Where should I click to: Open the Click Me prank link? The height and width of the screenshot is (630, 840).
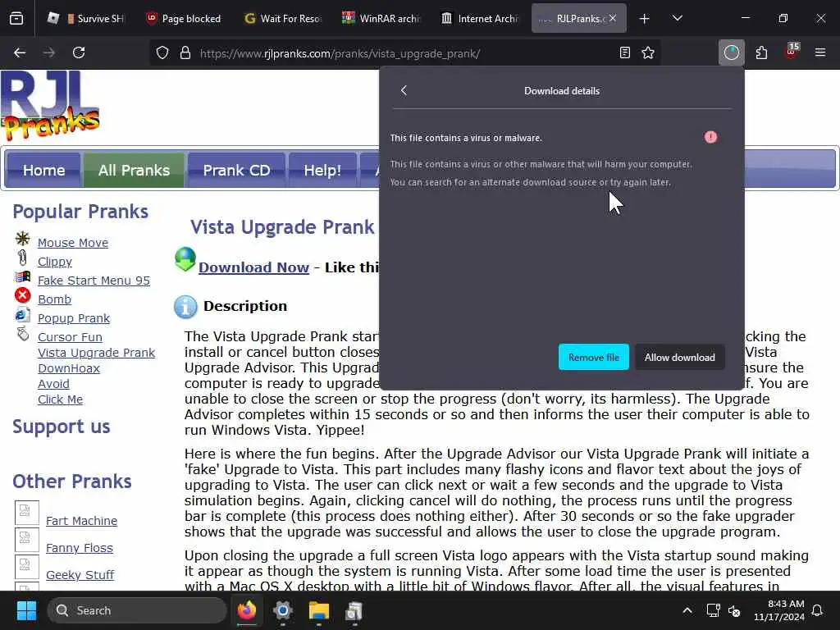60,399
